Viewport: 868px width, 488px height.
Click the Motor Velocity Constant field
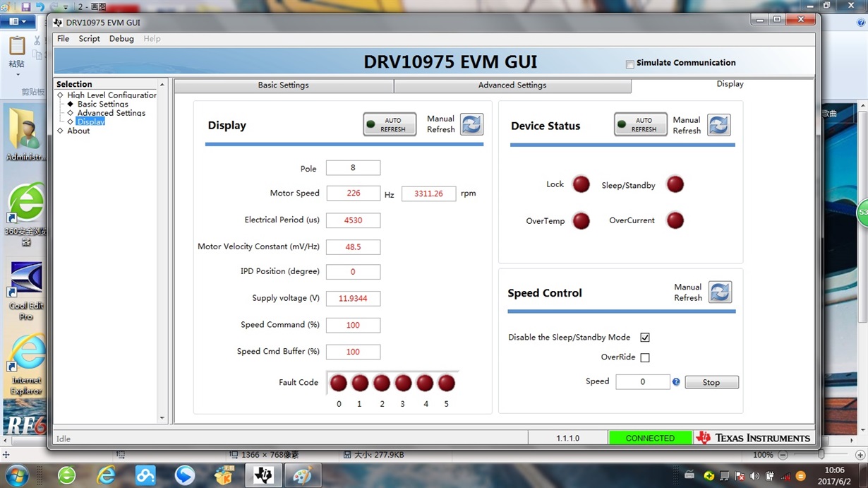353,247
